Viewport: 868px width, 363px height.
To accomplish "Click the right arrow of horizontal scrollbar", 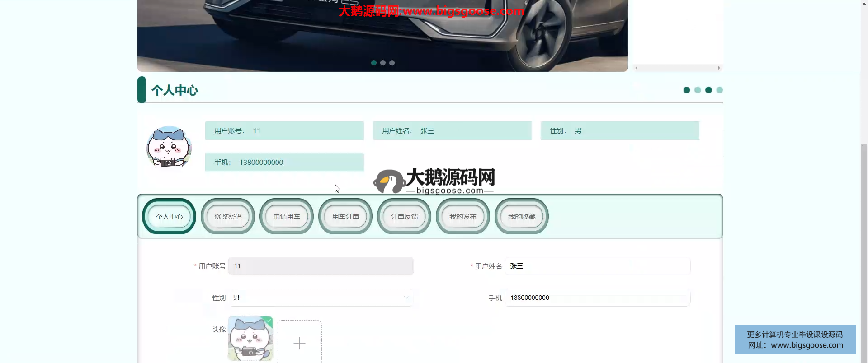I will tap(719, 68).
